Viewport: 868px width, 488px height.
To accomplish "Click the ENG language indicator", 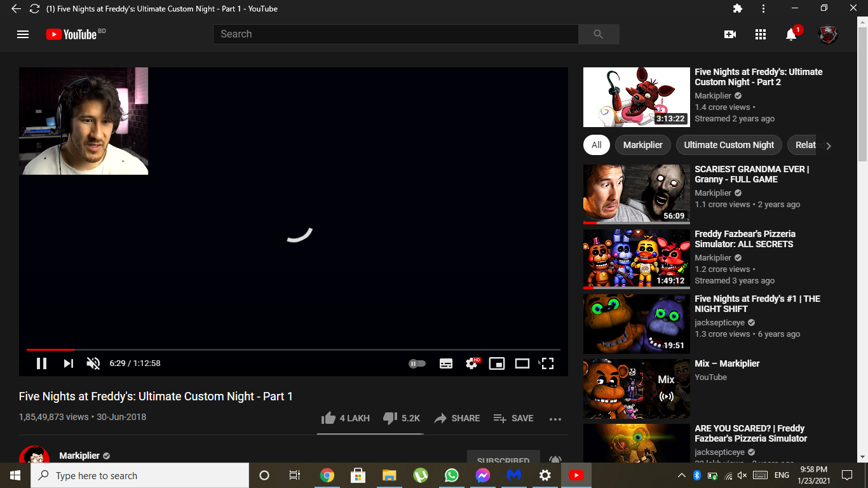I will pyautogui.click(x=782, y=475).
